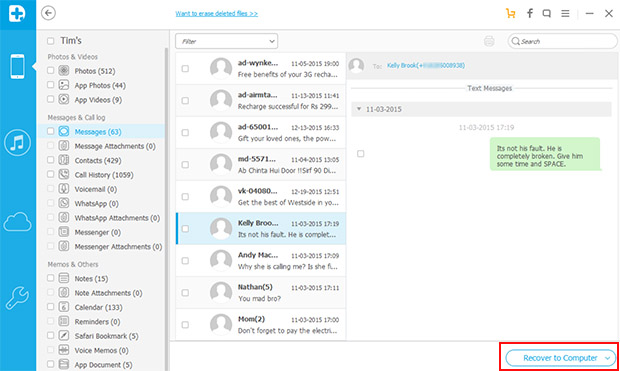Click the Kelly Brook recipient link
620x371 pixels.
click(425, 65)
